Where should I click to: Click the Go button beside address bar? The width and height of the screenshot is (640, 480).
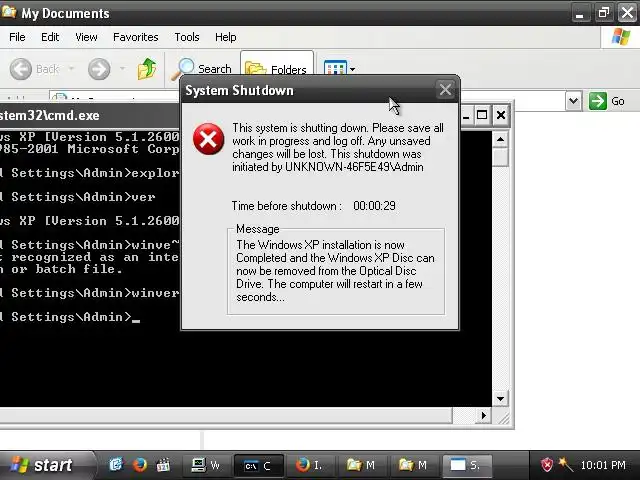tap(607, 101)
